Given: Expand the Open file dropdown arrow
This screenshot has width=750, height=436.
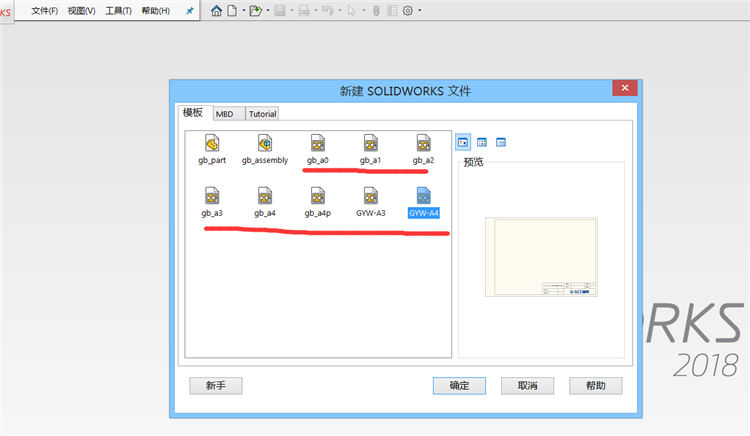Looking at the screenshot, I should click(268, 11).
